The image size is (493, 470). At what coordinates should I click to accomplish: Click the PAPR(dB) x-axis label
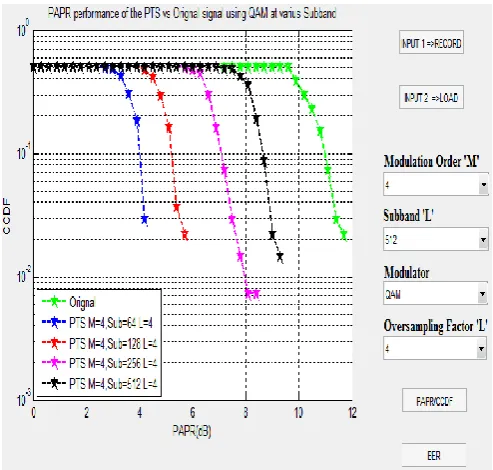coord(192,431)
